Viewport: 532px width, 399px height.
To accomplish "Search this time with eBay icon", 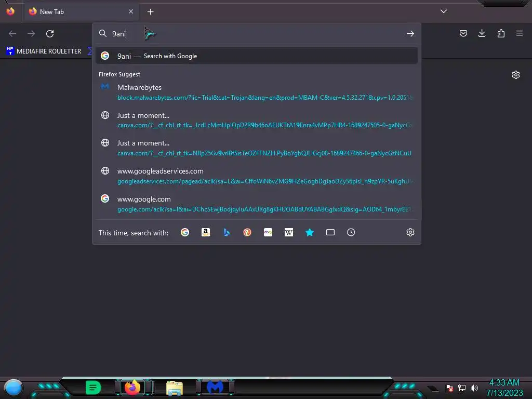I will (268, 232).
